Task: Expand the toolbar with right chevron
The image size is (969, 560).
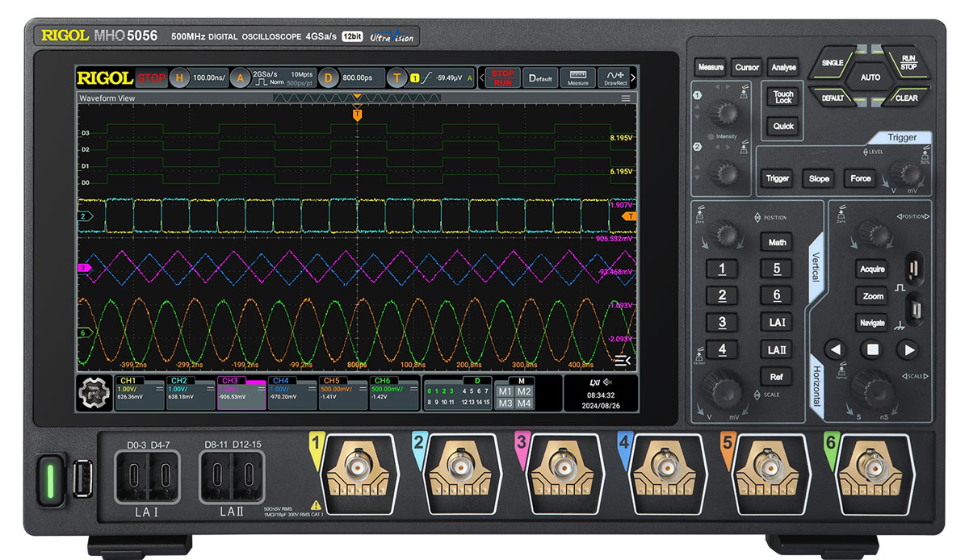Action: [633, 77]
